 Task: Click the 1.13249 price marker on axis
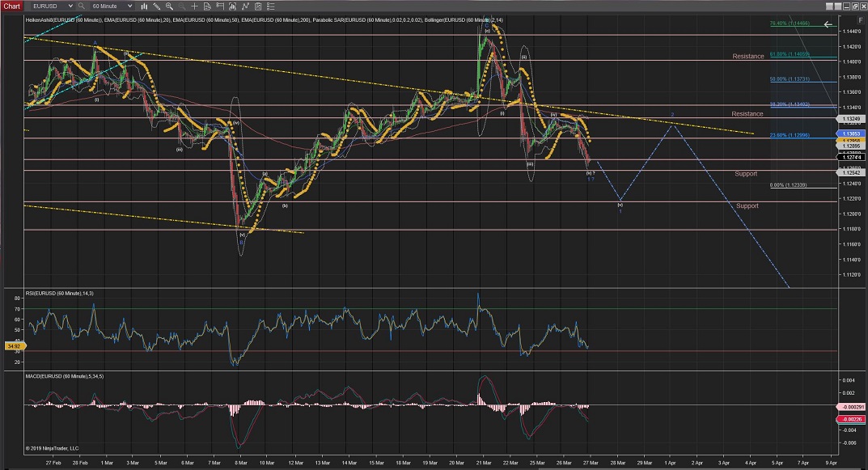point(850,118)
